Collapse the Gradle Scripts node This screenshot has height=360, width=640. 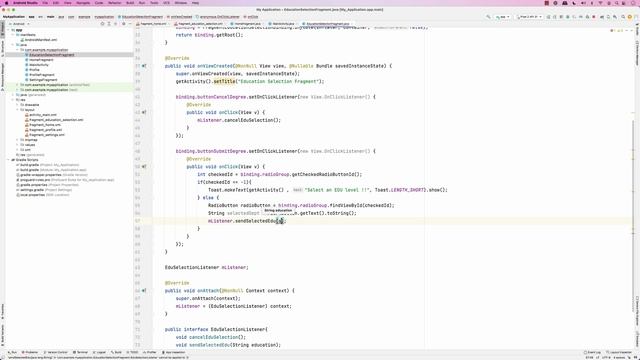(x=9, y=160)
